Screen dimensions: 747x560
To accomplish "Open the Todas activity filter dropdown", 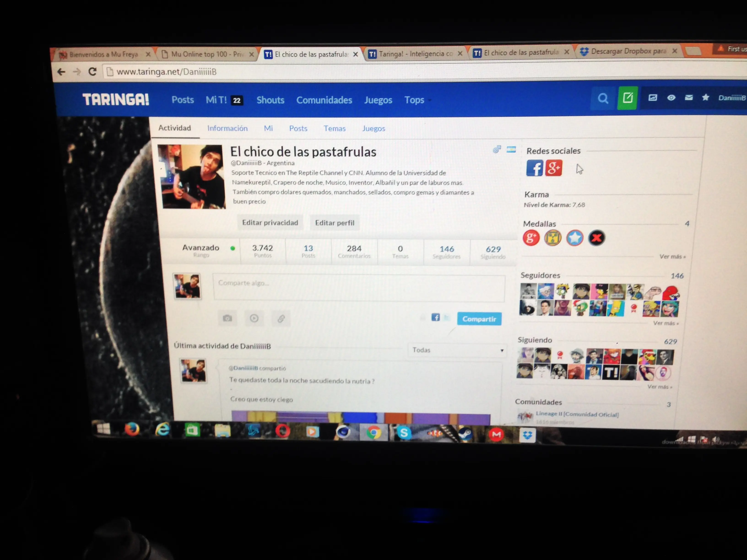I will (457, 350).
